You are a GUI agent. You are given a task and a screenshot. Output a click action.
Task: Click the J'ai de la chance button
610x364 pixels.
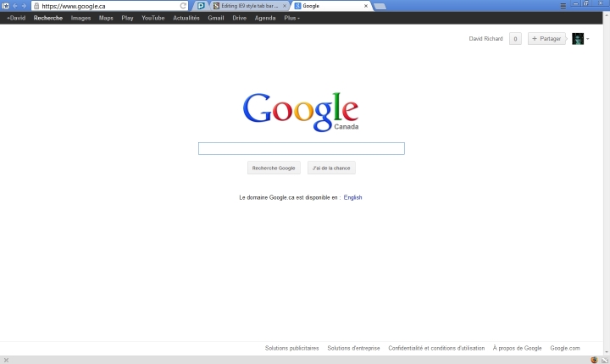click(x=331, y=168)
